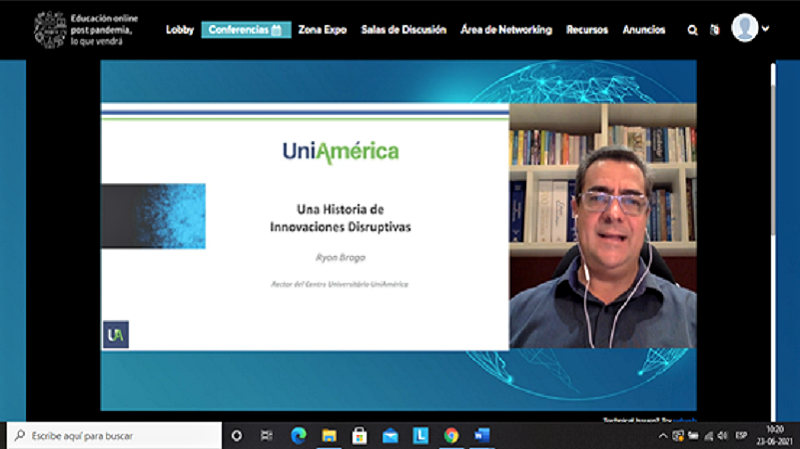Click the UA logo on the slide

(116, 335)
